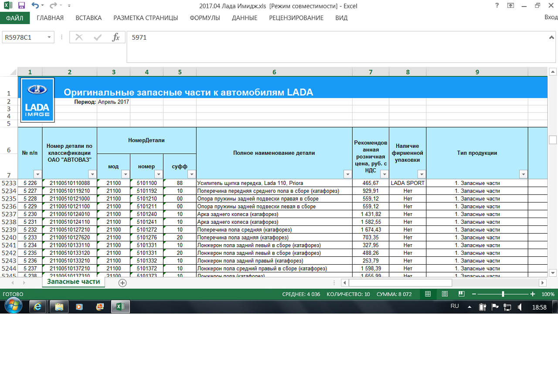The width and height of the screenshot is (558, 392).
Task: Open the РЕЦЕНЗИРОВАНИЕ ribbon tab
Action: 296,18
